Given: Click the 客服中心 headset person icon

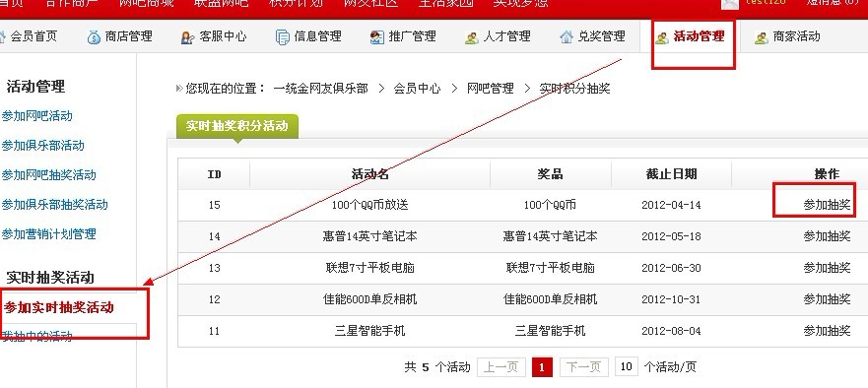Looking at the screenshot, I should point(187,37).
